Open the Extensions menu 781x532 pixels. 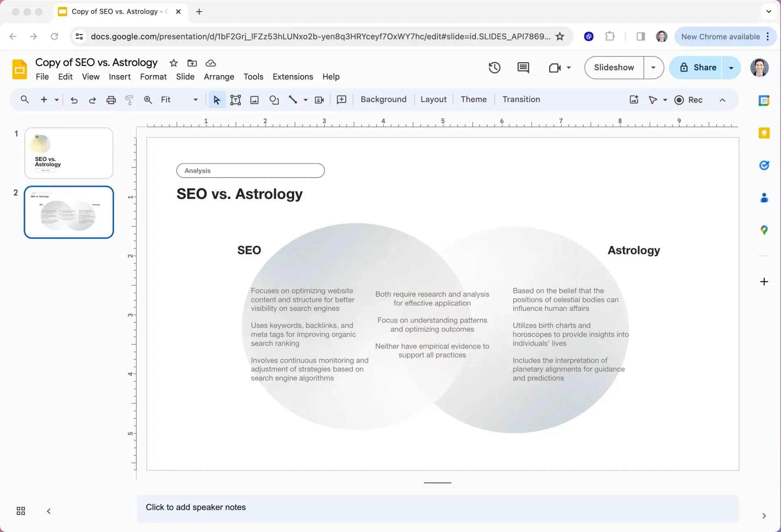[x=293, y=77]
